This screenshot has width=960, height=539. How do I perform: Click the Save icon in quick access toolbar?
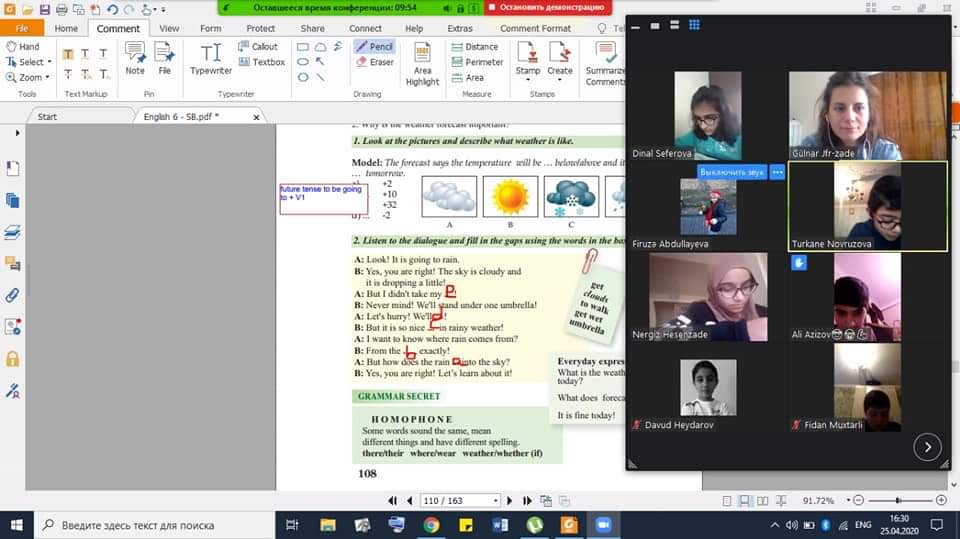click(x=45, y=9)
